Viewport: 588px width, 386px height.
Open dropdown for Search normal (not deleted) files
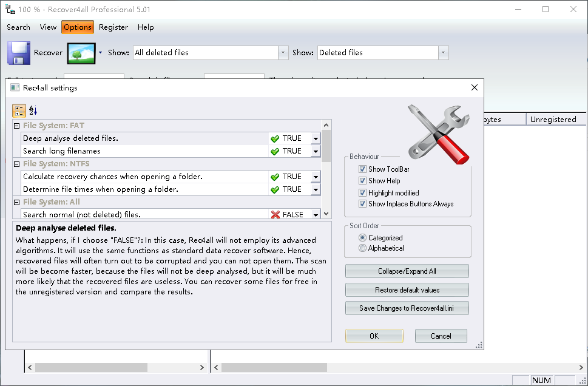[316, 215]
